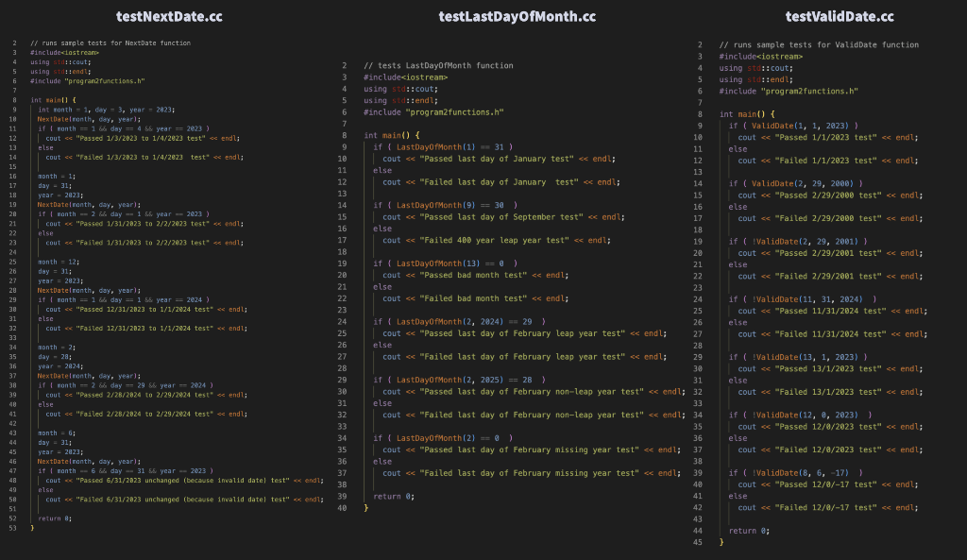Select 'Failed bad month test' line
The width and height of the screenshot is (967, 560).
(x=476, y=298)
